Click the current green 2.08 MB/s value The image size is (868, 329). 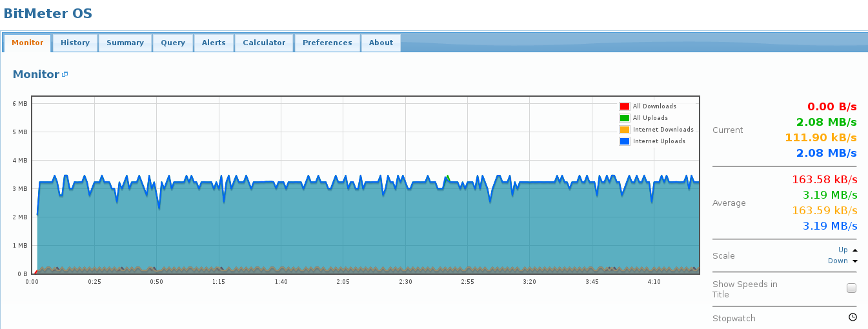tap(827, 123)
